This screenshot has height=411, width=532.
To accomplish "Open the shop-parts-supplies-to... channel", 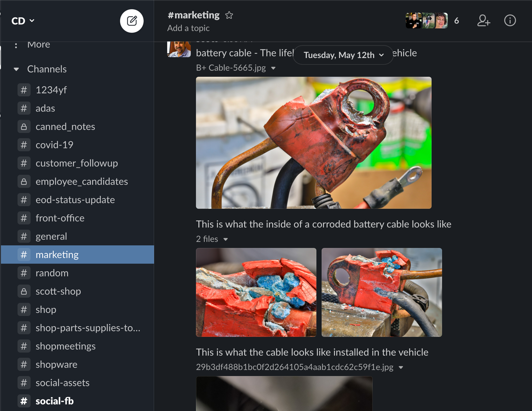I will (77, 328).
